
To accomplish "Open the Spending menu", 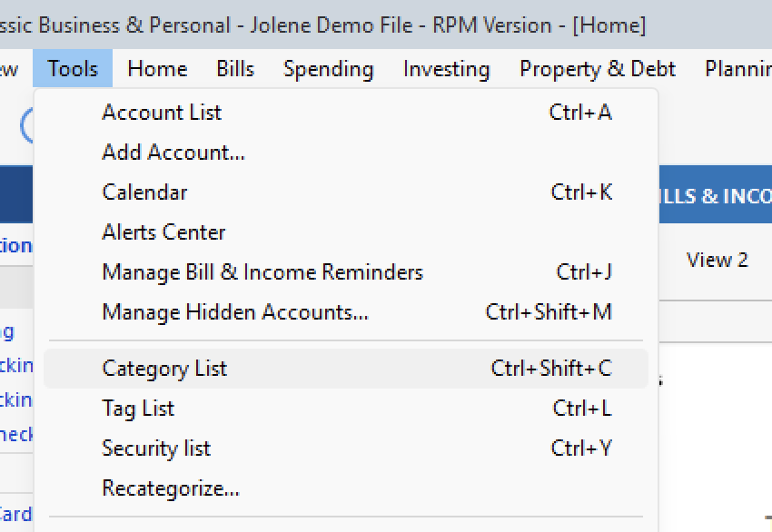I will [328, 69].
